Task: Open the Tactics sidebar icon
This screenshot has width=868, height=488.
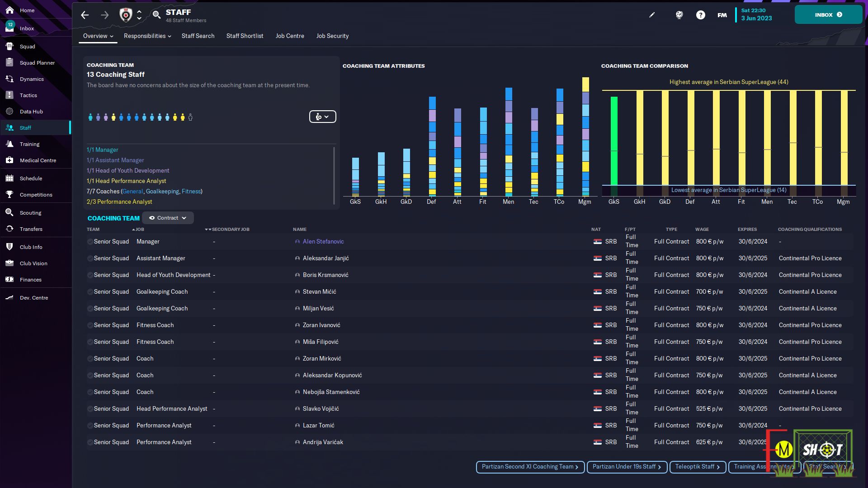Action: [x=9, y=95]
